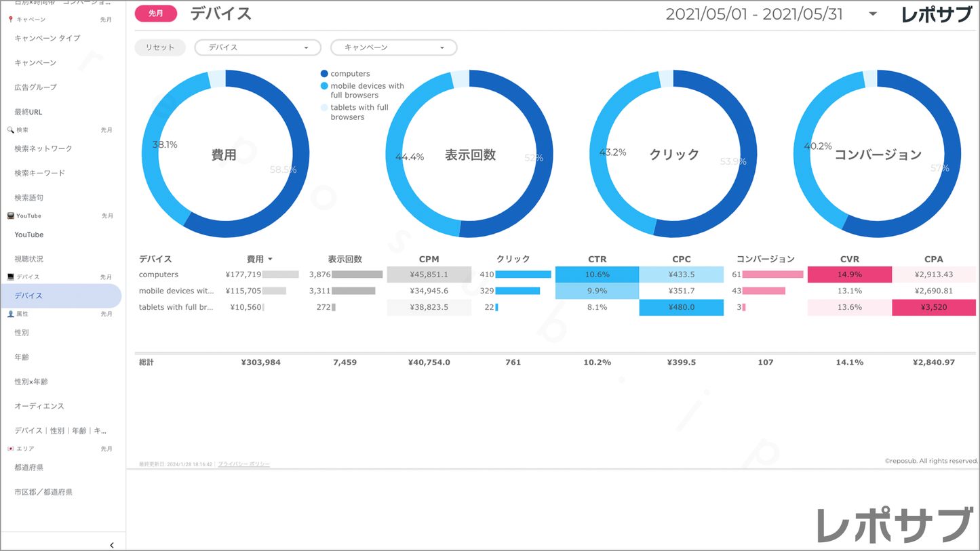Viewport: 980px width, 551px height.
Task: Click the person icon beside 属性 section
Action: [x=10, y=314]
